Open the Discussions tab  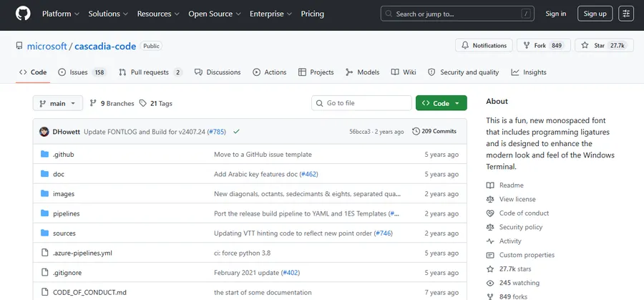pos(218,72)
